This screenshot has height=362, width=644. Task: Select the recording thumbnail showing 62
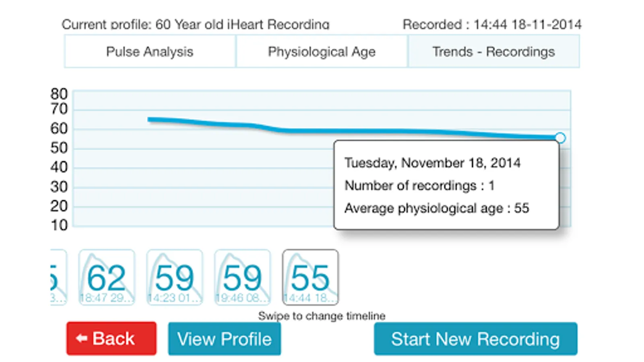point(107,278)
